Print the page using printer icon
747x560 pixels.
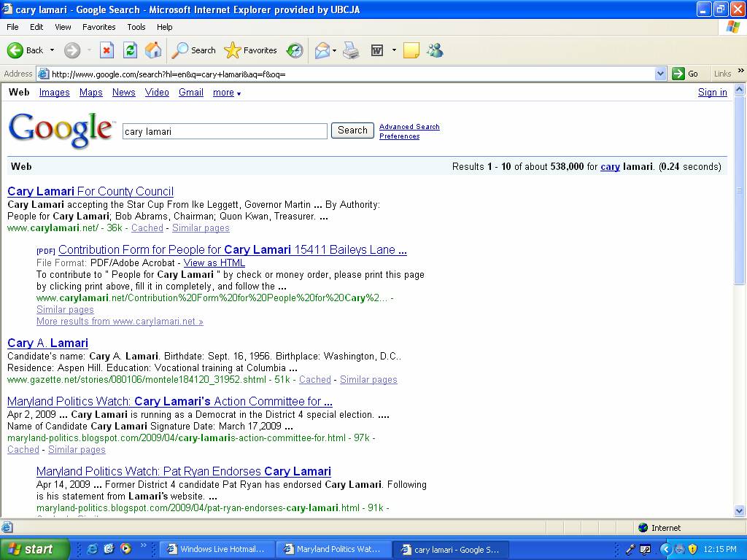(x=351, y=50)
